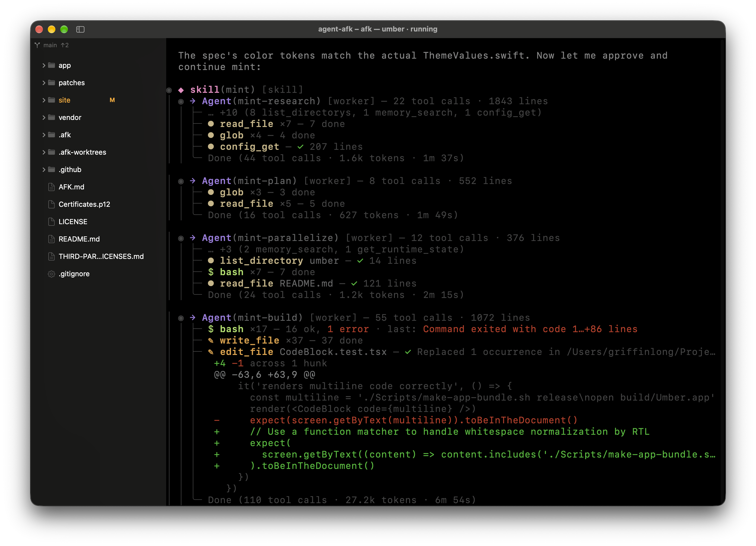The height and width of the screenshot is (546, 756).
Task: Click the .afk folder icon
Action: (x=51, y=135)
